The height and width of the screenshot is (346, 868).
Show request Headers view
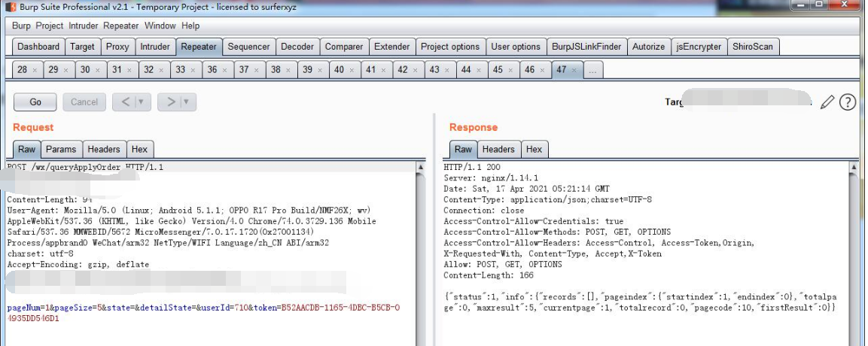(104, 149)
